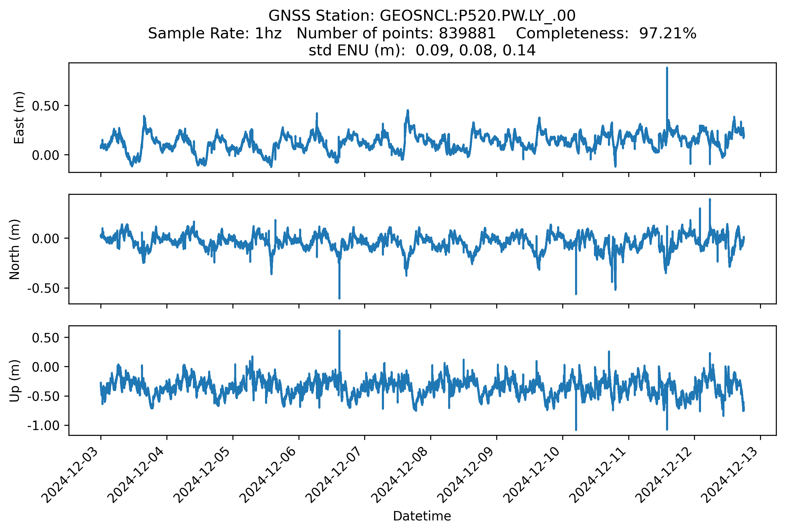Click the Sample Rate 1hz text
This screenshot has width=785, height=532.
pos(215,33)
